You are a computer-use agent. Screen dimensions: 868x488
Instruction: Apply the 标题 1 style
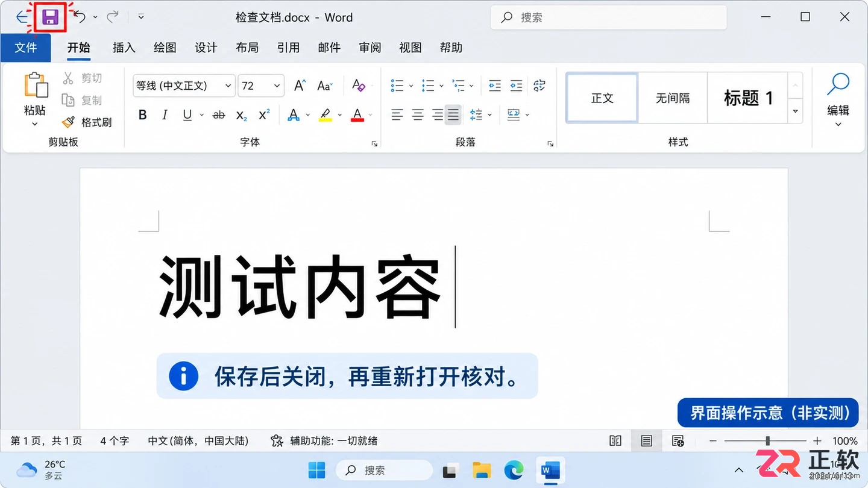[747, 98]
